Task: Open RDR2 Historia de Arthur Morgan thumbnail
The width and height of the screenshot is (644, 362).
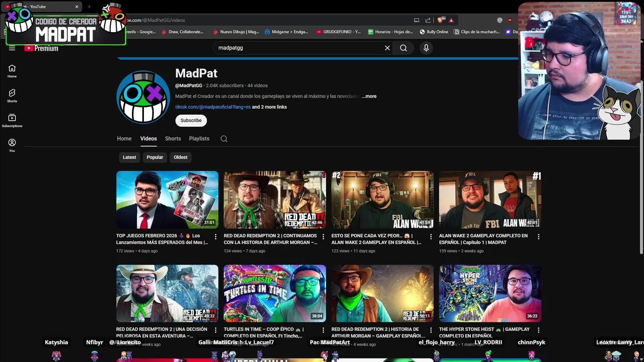Action: 382,293
